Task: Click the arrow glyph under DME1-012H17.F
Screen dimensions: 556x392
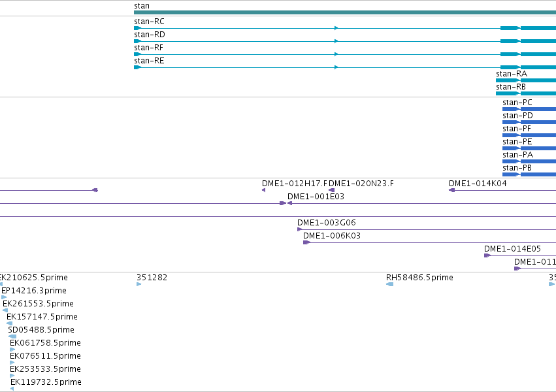Action: tap(264, 190)
